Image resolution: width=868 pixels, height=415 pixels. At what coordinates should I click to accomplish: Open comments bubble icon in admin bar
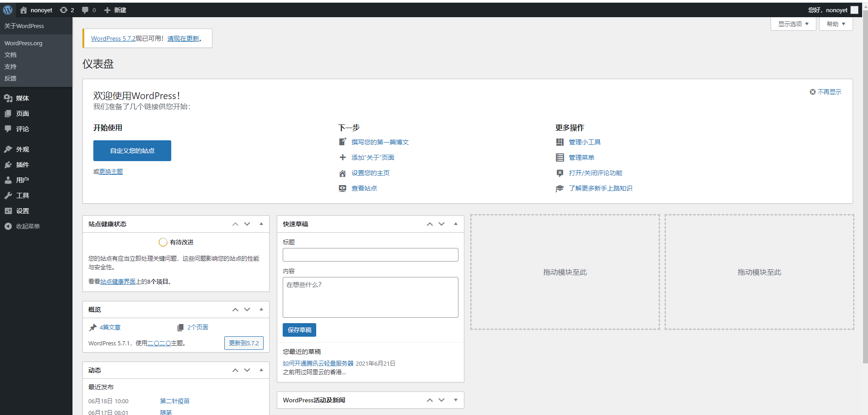click(85, 10)
